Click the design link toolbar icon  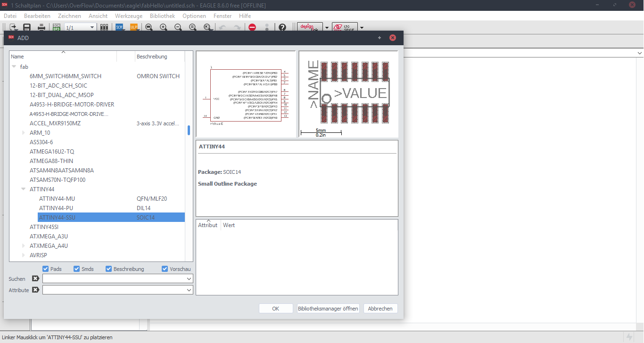tap(310, 27)
